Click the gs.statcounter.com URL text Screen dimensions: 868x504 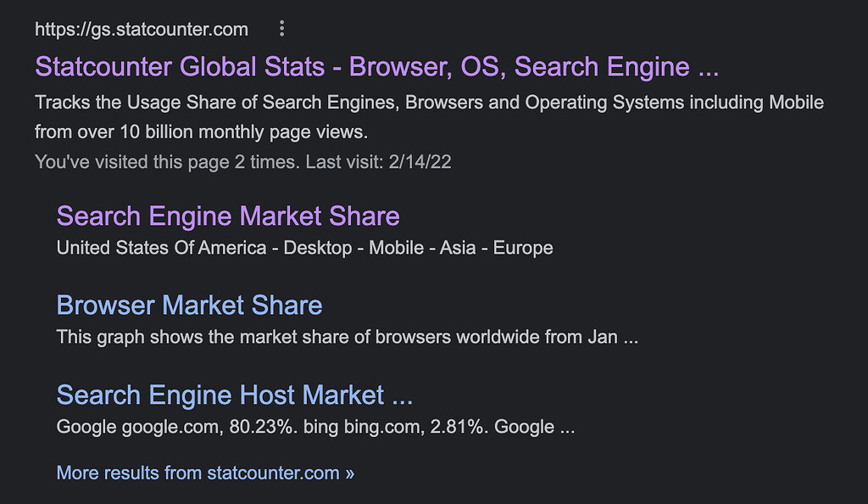[x=141, y=28]
